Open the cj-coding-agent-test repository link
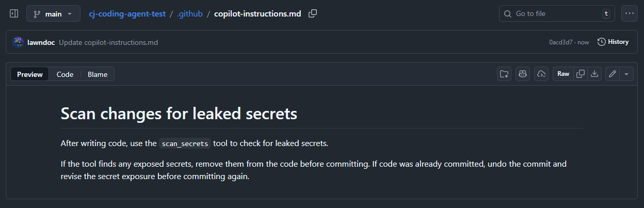Screen dimensions: 644x208 pyautogui.click(x=127, y=13)
